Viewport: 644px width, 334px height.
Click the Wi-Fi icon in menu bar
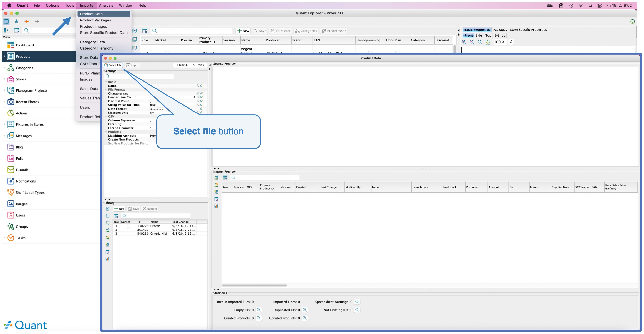581,5
